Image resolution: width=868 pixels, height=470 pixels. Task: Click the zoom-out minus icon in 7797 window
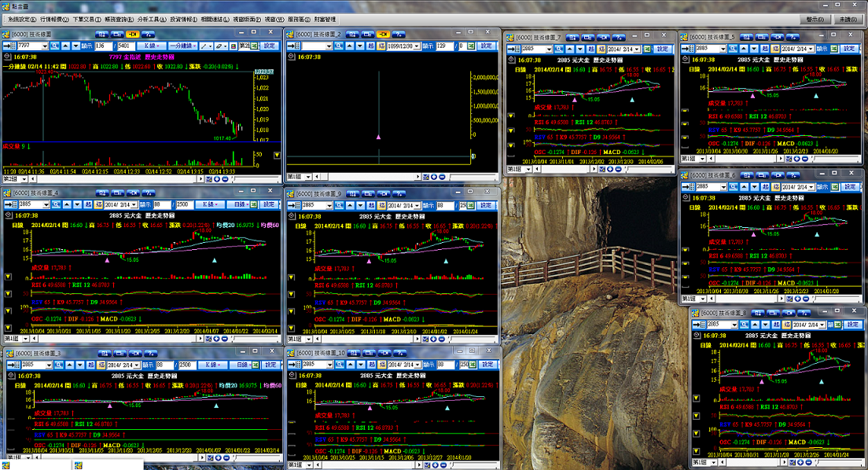pyautogui.click(x=225, y=179)
